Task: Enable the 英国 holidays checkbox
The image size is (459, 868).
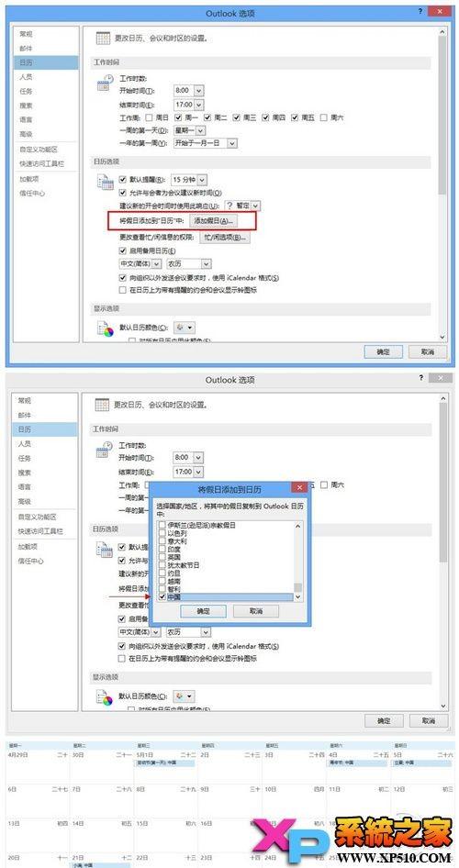Action: point(162,558)
